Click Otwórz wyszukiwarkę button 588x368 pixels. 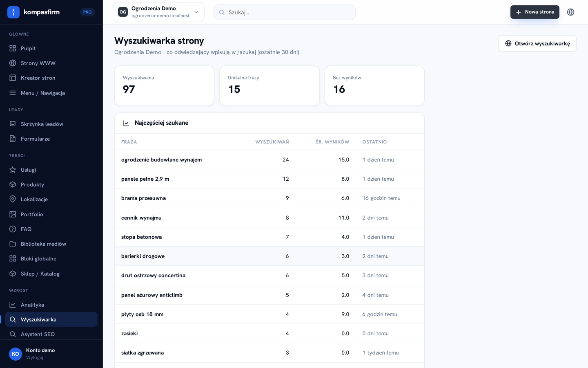[x=537, y=43]
